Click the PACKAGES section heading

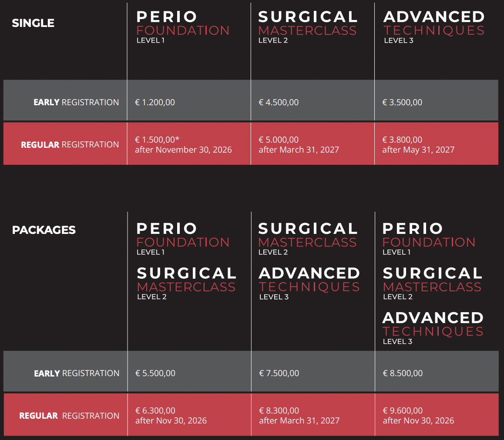44,230
